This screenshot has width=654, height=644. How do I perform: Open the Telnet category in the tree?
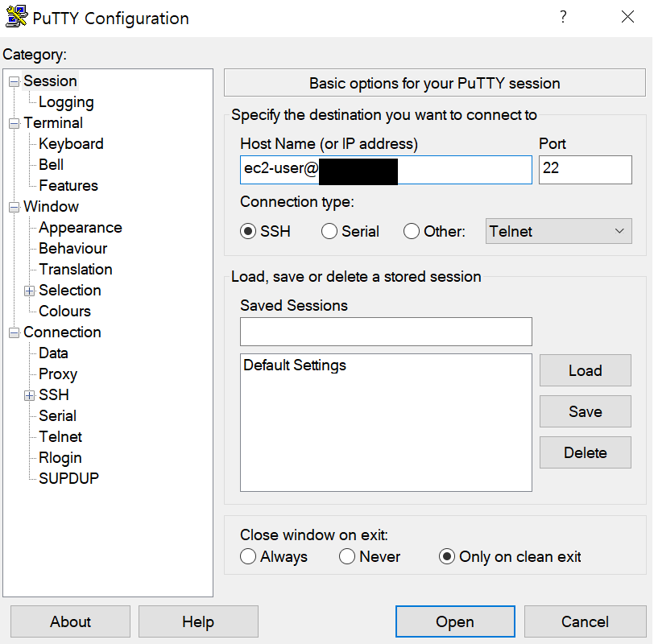click(60, 436)
